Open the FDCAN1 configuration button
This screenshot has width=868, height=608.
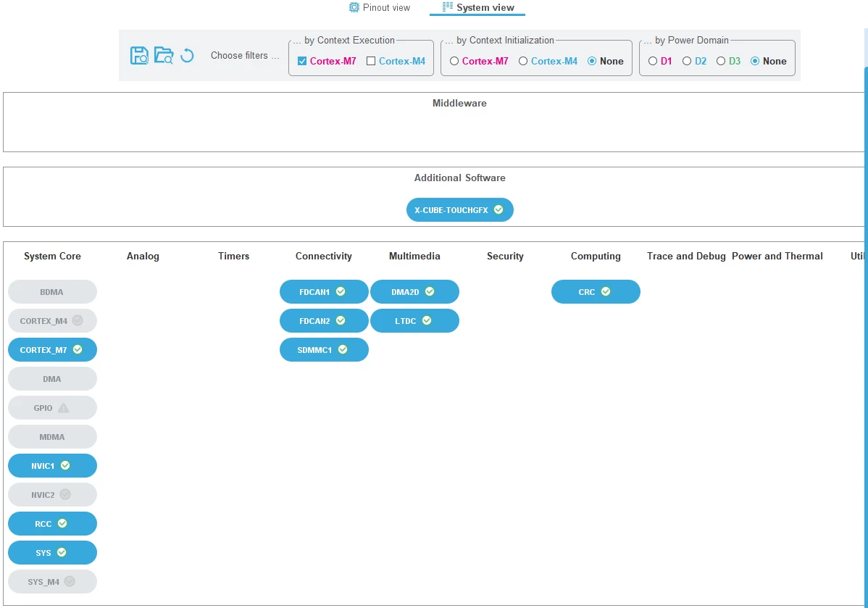coord(324,292)
